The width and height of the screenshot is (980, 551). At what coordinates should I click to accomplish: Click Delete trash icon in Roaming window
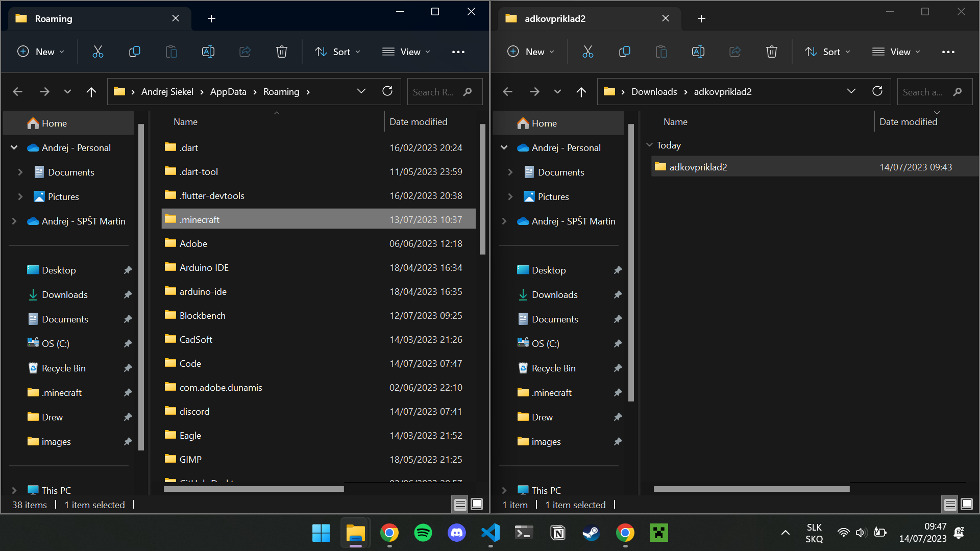click(282, 52)
